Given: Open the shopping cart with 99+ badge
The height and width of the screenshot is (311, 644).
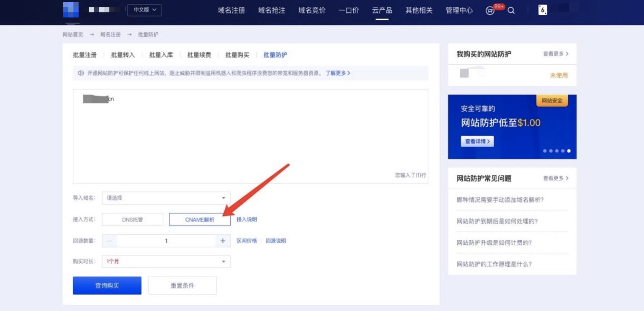Looking at the screenshot, I should 490,11.
